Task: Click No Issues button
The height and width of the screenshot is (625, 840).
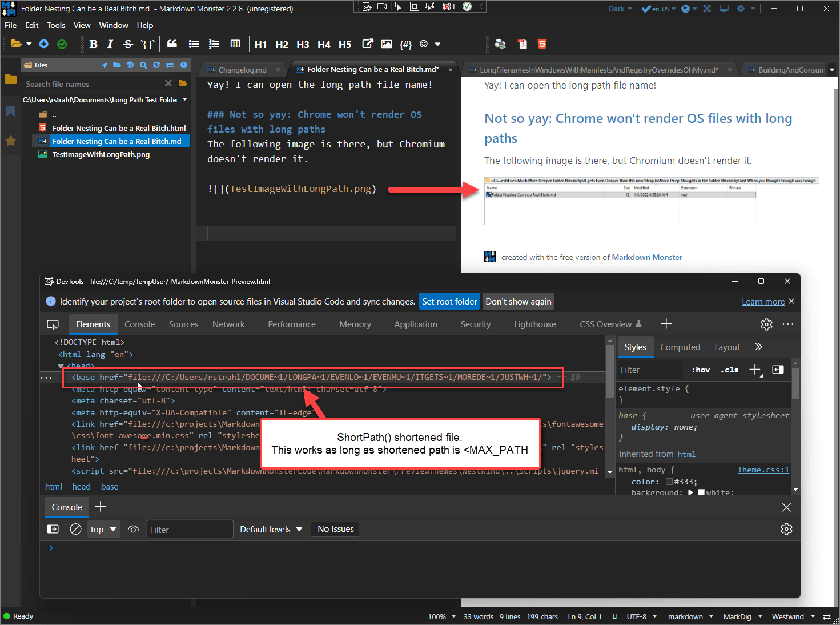Action: (x=336, y=529)
